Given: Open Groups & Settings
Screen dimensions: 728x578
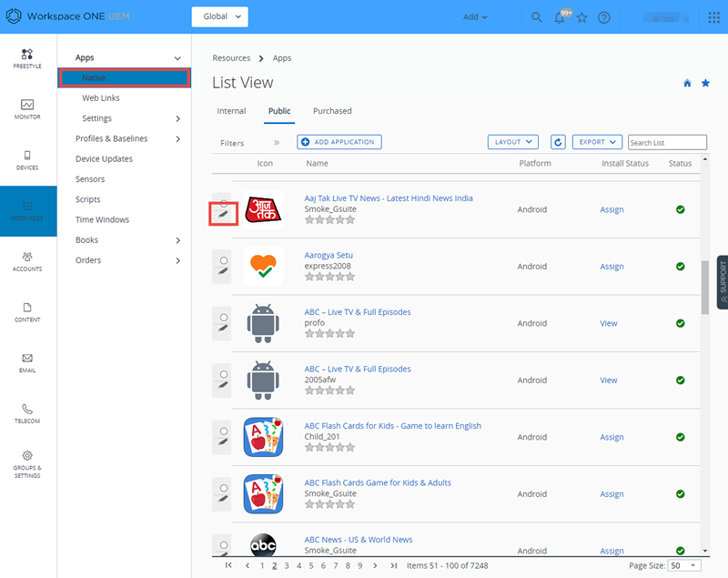Looking at the screenshot, I should [27, 465].
